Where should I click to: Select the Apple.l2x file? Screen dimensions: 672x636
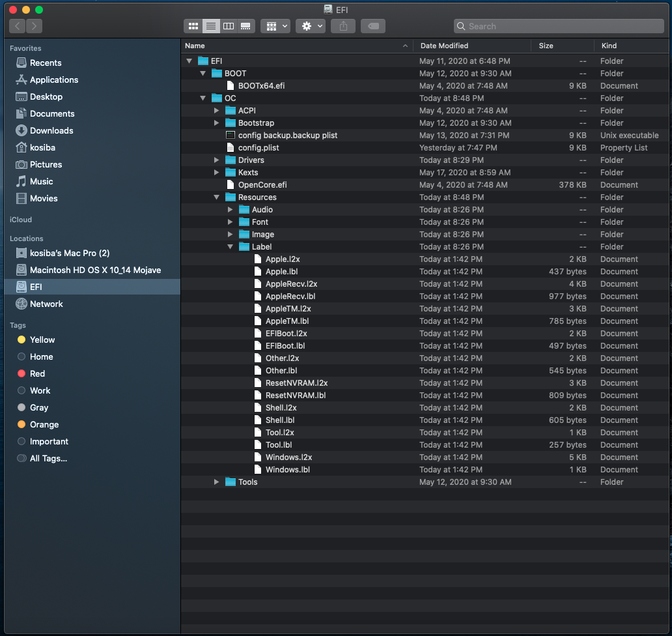click(426, 259)
